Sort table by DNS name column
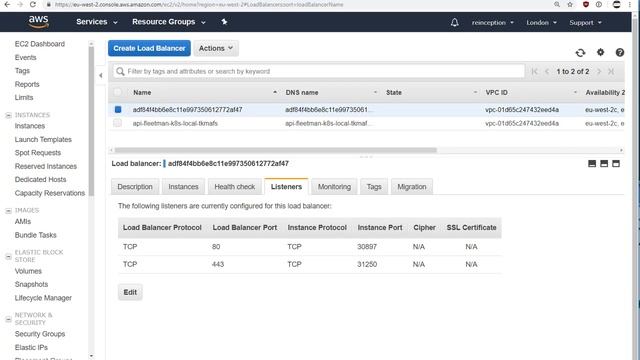Image resolution: width=640 pixels, height=360 pixels. tap(302, 93)
